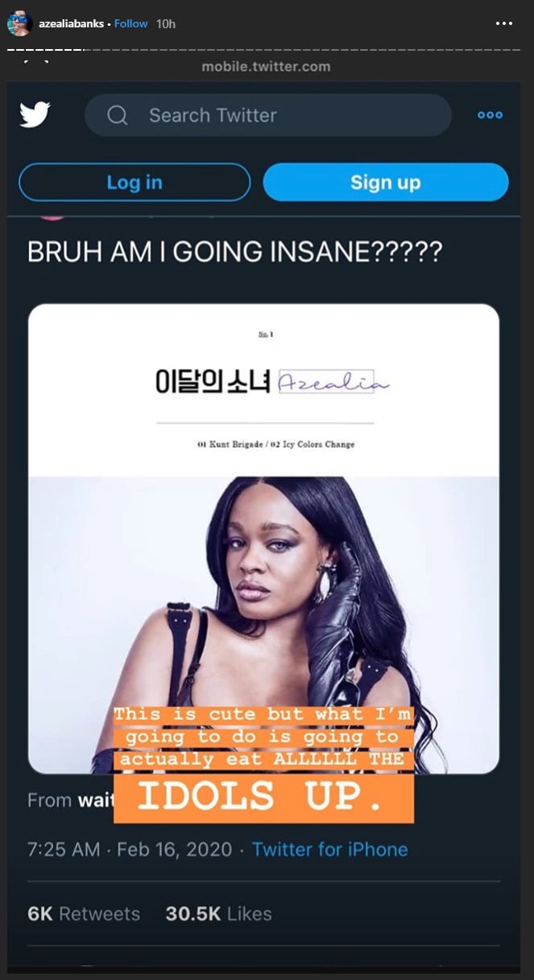Image resolution: width=534 pixels, height=980 pixels.
Task: Click the story progress bar at top
Action: [267, 49]
